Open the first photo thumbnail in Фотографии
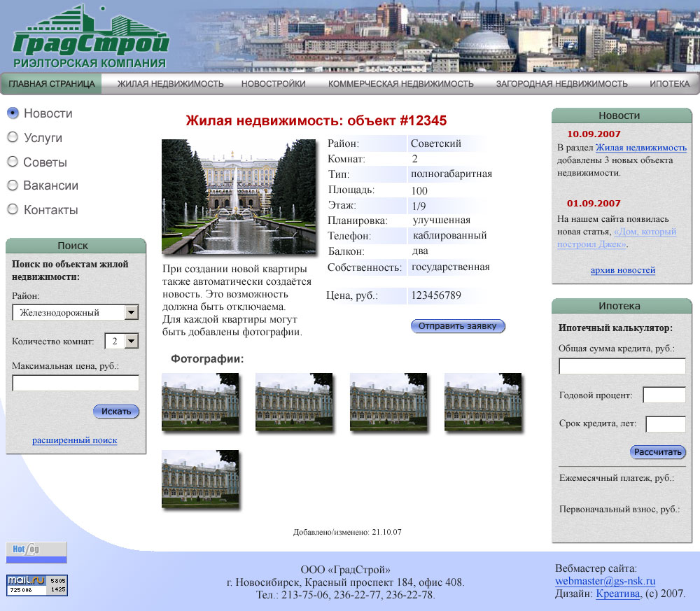Screen dimensions: 700x611 (x=200, y=402)
